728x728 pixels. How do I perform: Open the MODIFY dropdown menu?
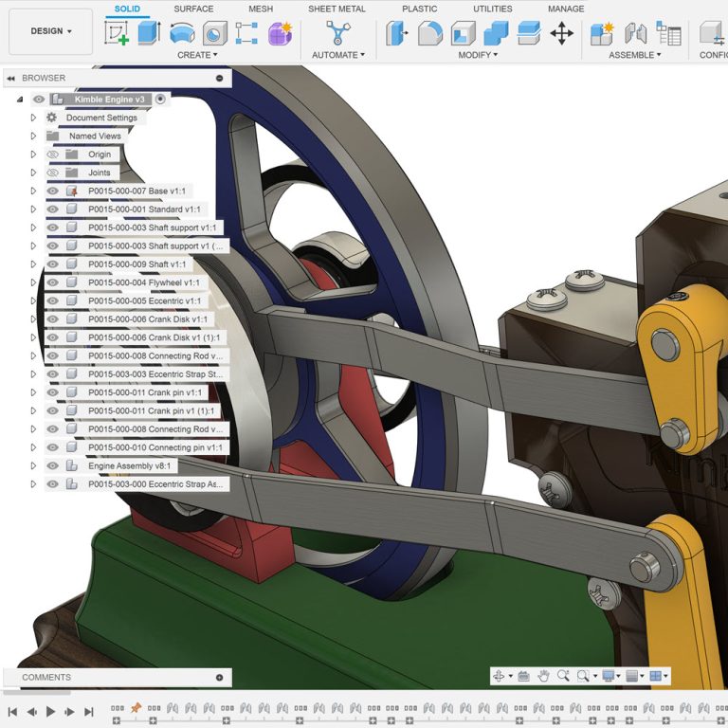478,55
